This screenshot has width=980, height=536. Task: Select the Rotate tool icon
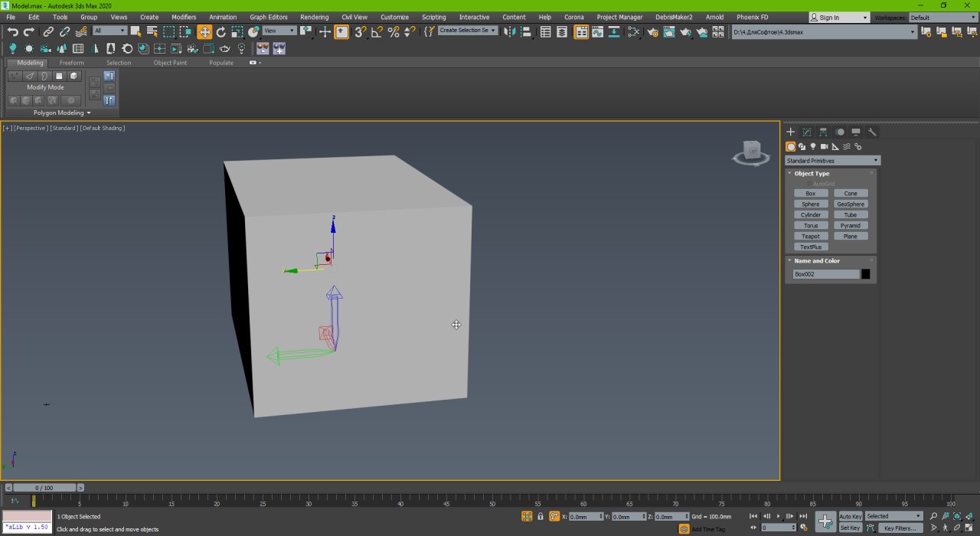coord(221,31)
